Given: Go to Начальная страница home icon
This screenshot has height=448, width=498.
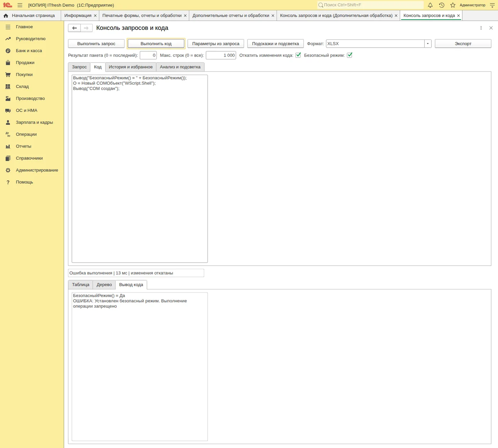Looking at the screenshot, I should pyautogui.click(x=6, y=16).
